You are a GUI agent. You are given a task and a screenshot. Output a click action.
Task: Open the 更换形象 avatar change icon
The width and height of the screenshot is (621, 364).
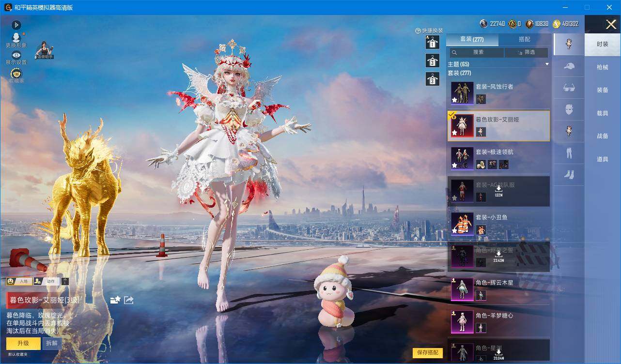tap(16, 38)
